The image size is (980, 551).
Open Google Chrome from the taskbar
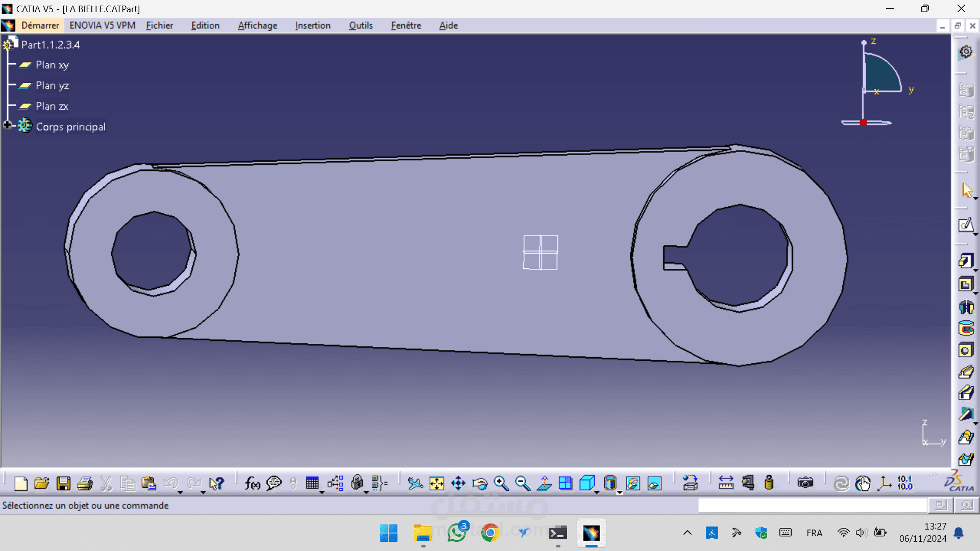pos(491,533)
